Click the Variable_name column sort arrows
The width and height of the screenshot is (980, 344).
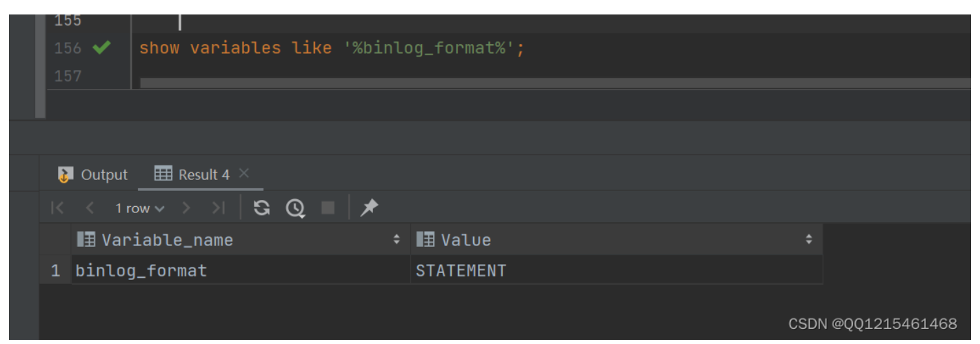397,240
